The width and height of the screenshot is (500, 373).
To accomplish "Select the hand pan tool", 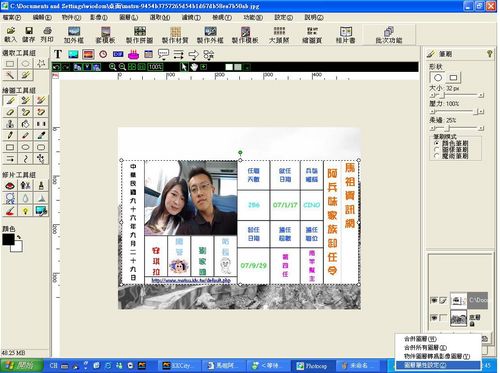I will (194, 67).
